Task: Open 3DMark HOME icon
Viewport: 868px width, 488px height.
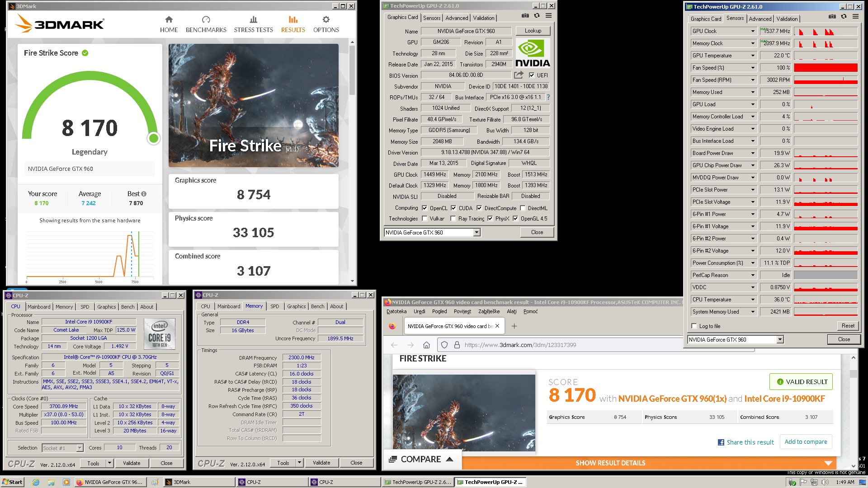Action: pyautogui.click(x=169, y=19)
